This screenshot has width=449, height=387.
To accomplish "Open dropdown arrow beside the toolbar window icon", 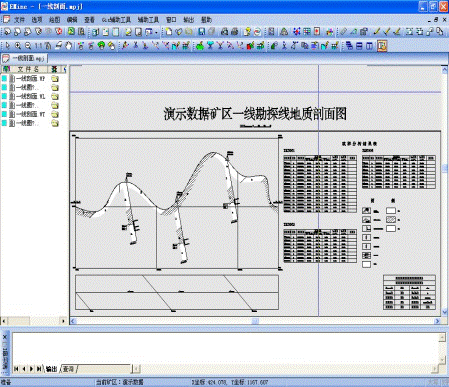I will pyautogui.click(x=156, y=32).
